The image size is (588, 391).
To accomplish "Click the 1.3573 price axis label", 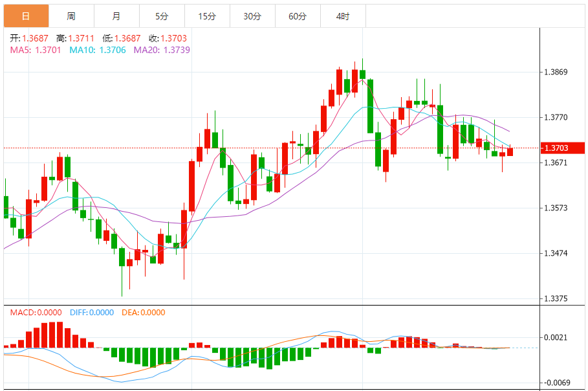I will point(556,208).
